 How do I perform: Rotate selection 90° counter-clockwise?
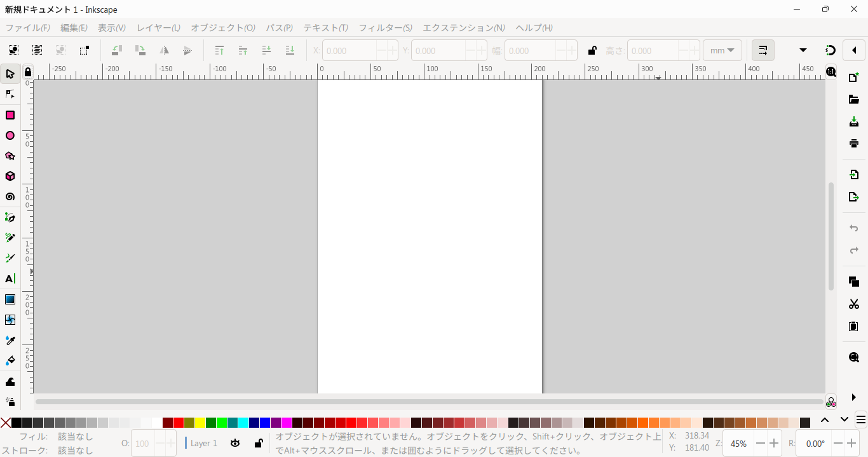coord(117,50)
